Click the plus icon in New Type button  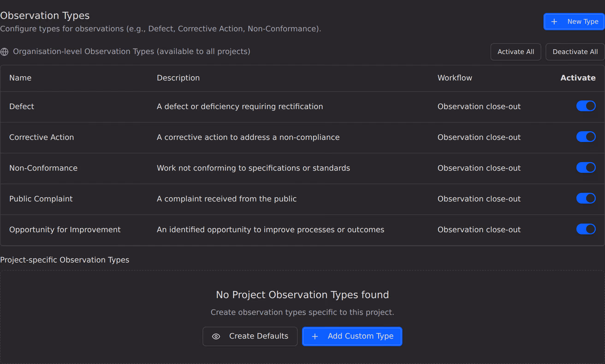click(554, 22)
